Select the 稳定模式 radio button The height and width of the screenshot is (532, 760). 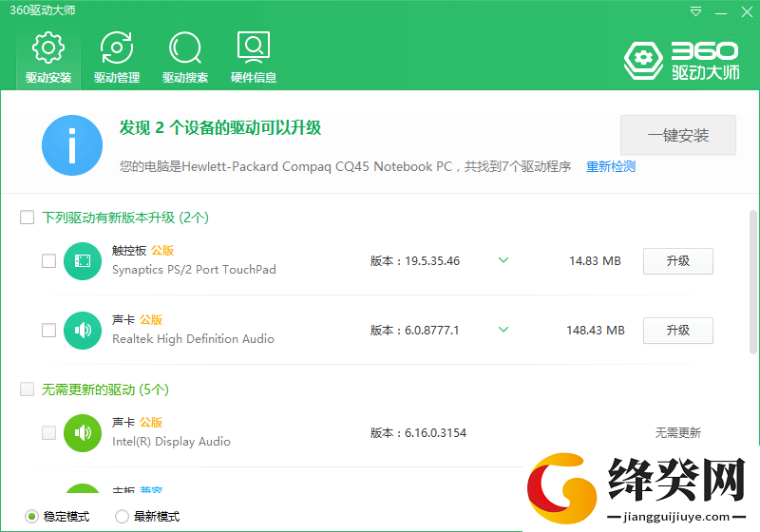(x=31, y=517)
